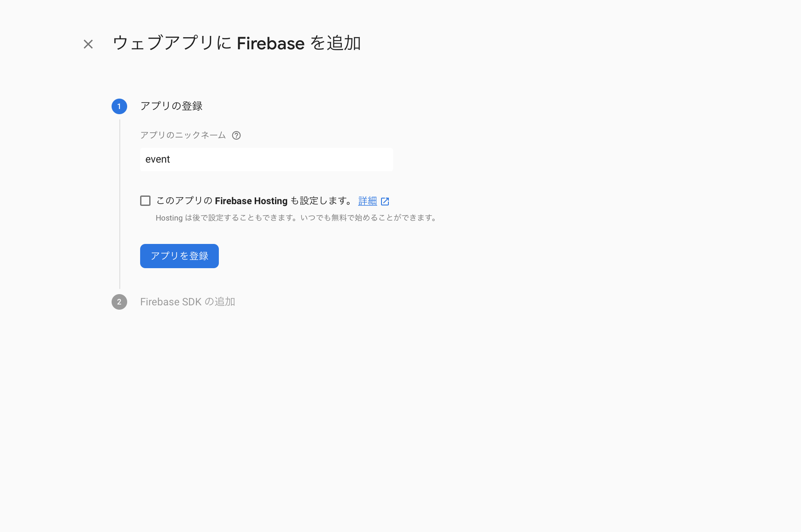Click the アプリを登録 button

[x=179, y=256]
